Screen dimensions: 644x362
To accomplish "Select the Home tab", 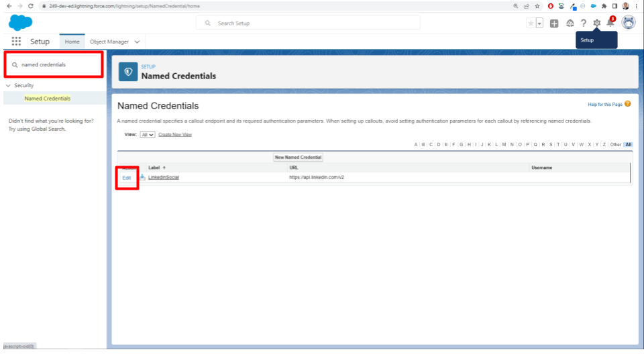I will [72, 42].
